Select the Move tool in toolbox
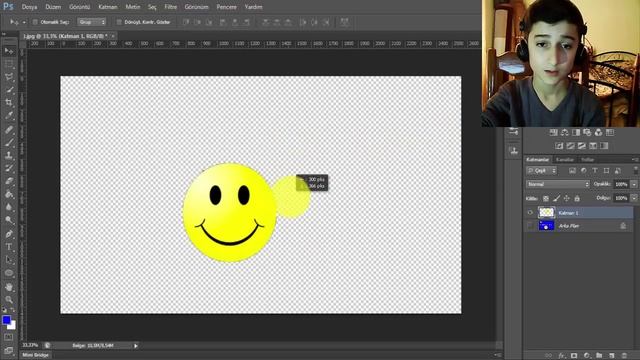 [9, 51]
